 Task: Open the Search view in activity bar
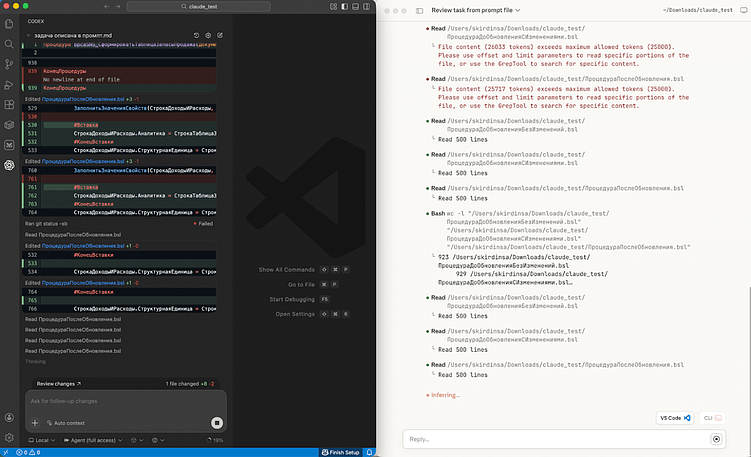(9, 45)
